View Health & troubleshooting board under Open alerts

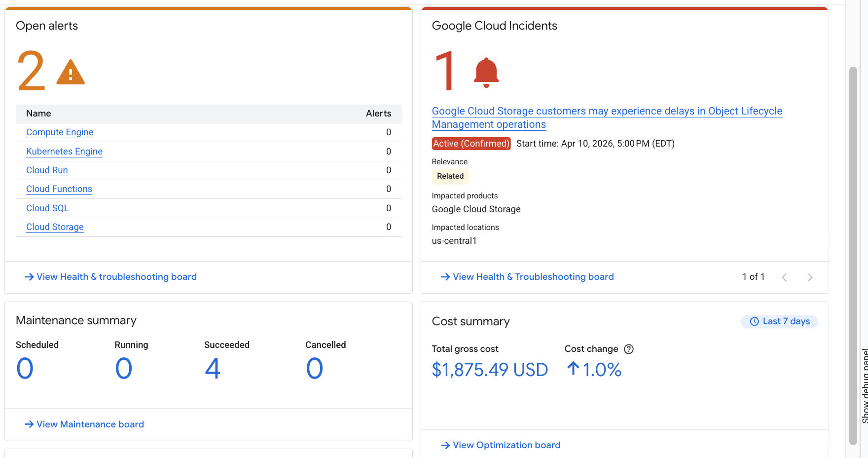(x=111, y=277)
